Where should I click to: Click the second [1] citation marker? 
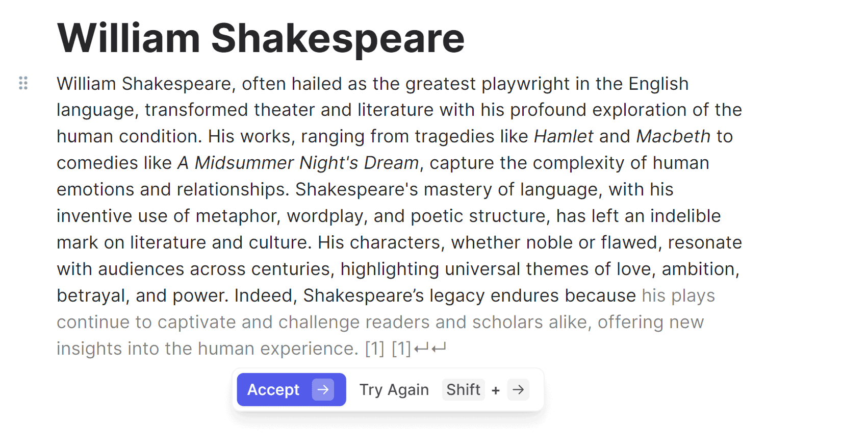point(401,349)
